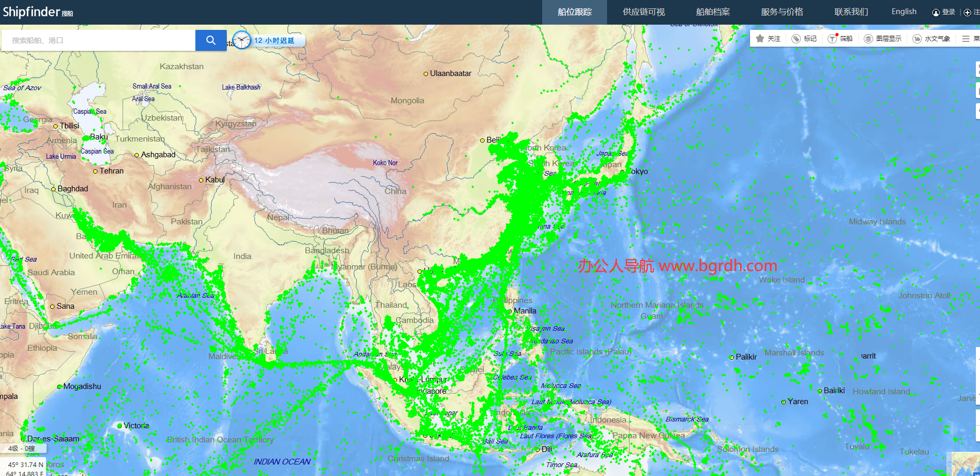
Task: Click the 水文气象 weather cloud icon
Action: pos(917,39)
